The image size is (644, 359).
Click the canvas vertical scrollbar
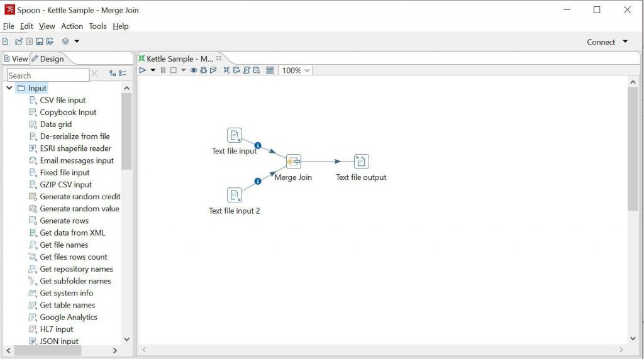coord(633,149)
